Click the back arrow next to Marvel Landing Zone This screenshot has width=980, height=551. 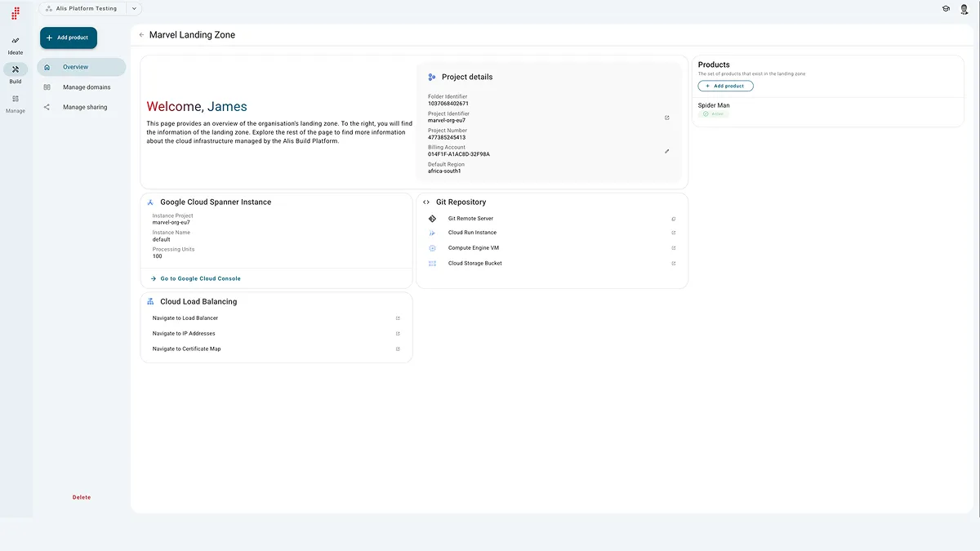(x=140, y=34)
